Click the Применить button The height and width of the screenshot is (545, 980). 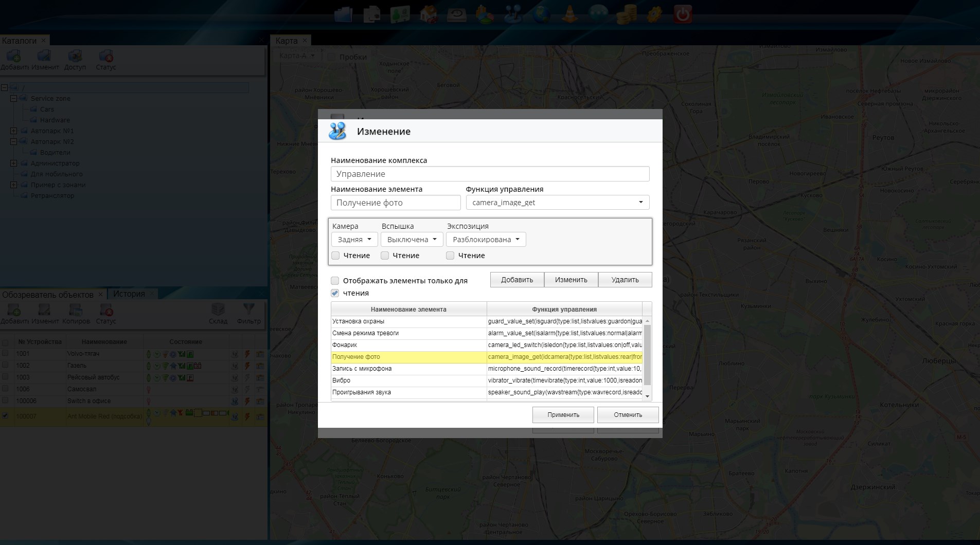pos(563,415)
